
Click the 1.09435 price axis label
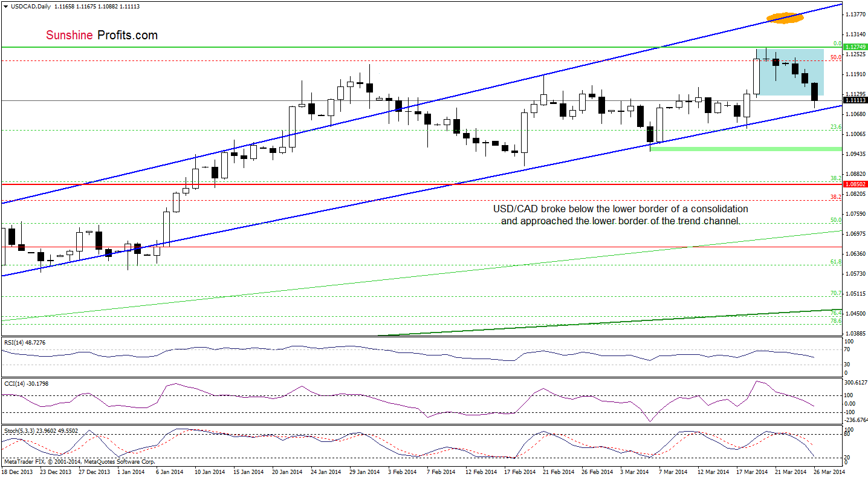point(855,154)
